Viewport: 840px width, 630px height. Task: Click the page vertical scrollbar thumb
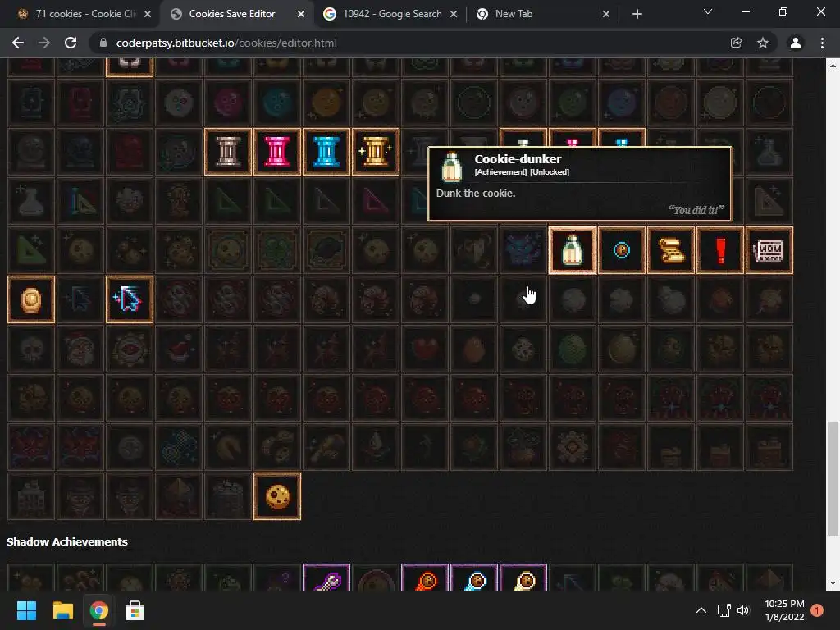pyautogui.click(x=833, y=478)
